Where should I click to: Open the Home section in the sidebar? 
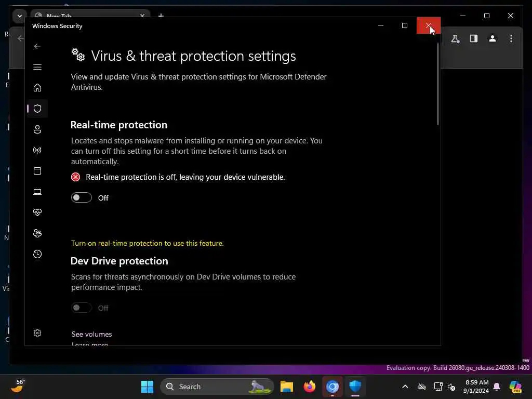[37, 87]
